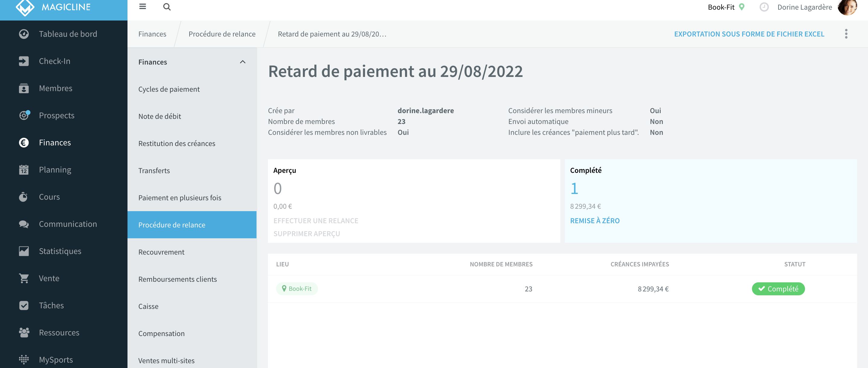
Task: Click the Tâches checkmark icon
Action: tap(24, 305)
